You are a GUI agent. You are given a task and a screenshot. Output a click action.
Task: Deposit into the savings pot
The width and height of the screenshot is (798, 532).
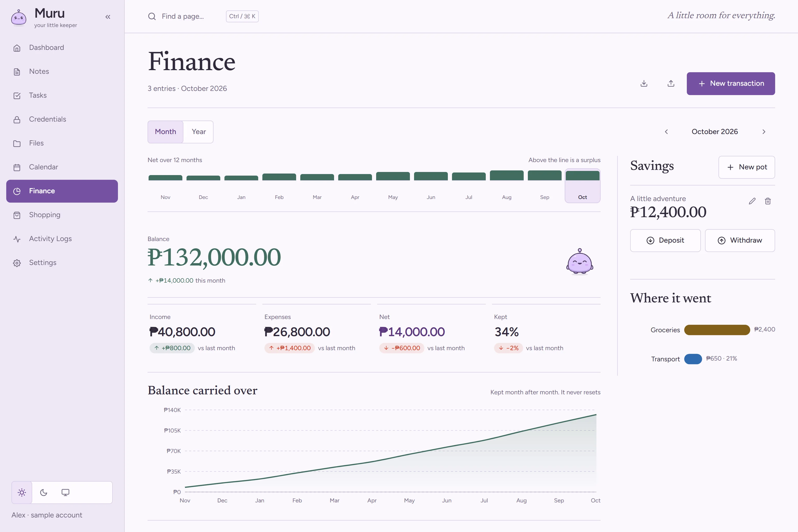point(665,241)
